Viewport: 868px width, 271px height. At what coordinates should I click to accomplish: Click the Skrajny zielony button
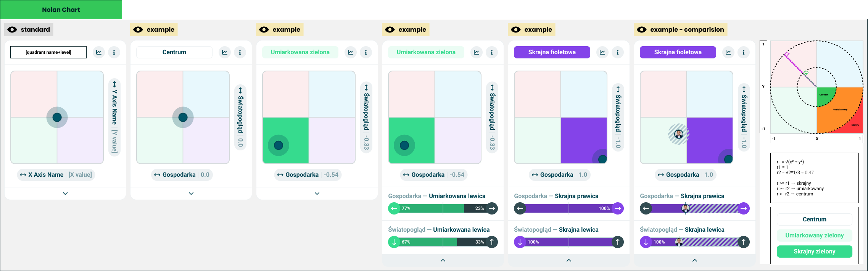815,252
